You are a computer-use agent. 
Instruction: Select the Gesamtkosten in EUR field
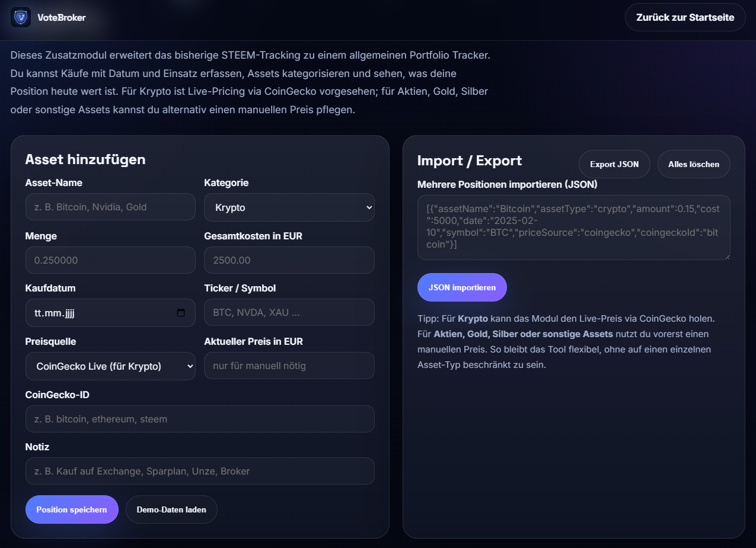pos(289,260)
